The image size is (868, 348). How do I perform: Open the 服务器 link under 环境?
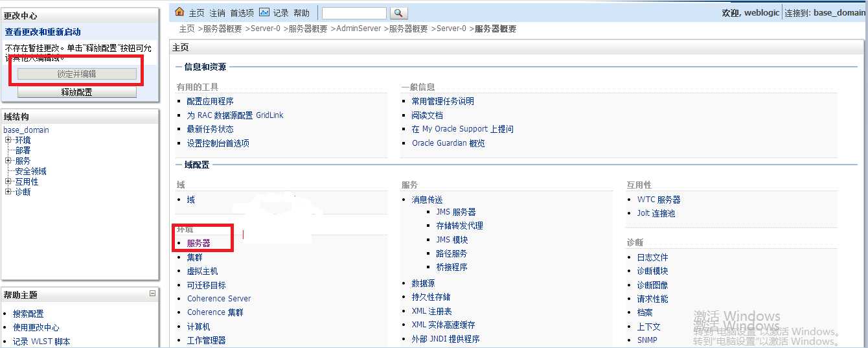(x=199, y=243)
